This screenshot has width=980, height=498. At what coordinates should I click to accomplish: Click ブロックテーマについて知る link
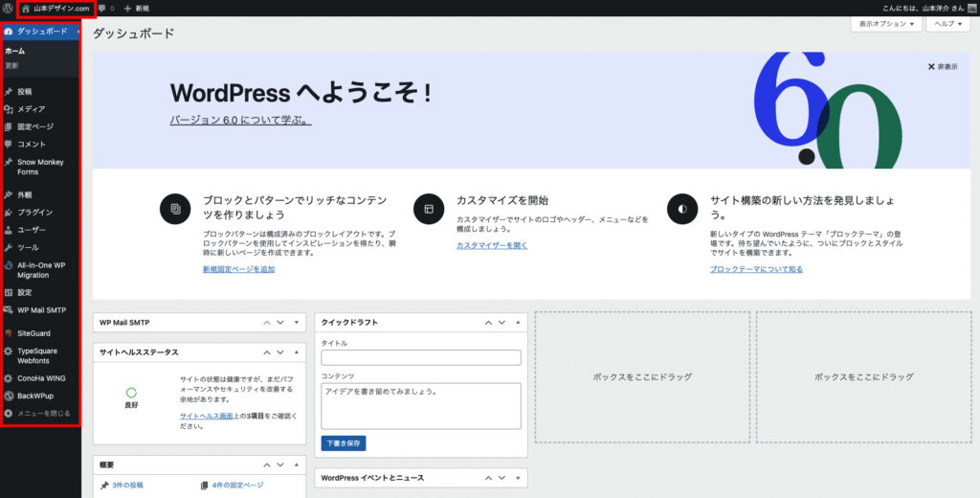pyautogui.click(x=756, y=269)
